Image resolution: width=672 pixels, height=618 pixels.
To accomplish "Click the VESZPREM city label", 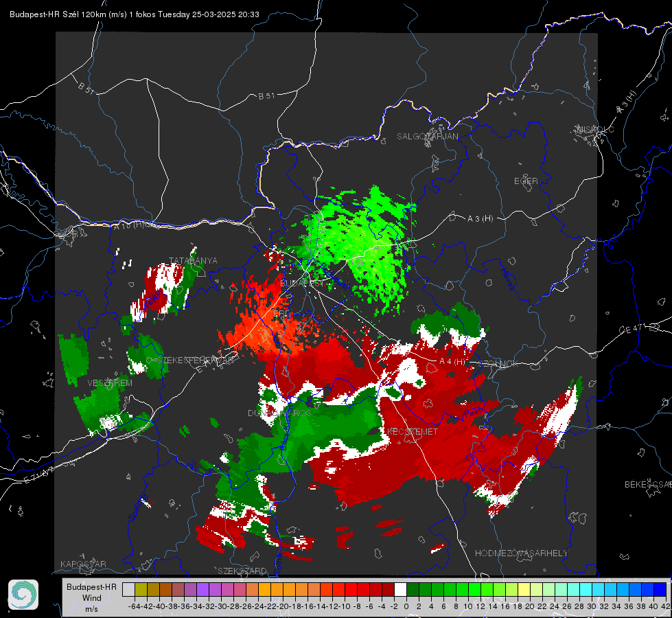I will (x=110, y=382).
